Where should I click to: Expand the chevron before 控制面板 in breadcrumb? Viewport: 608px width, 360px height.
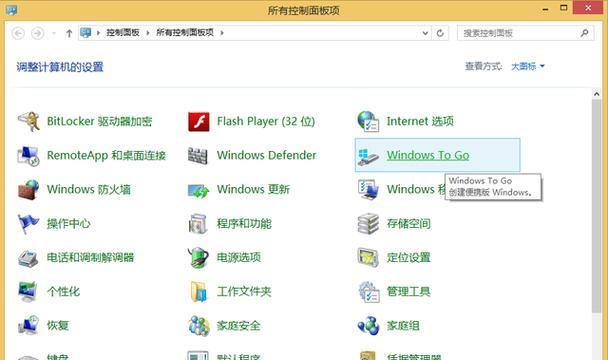[x=98, y=33]
